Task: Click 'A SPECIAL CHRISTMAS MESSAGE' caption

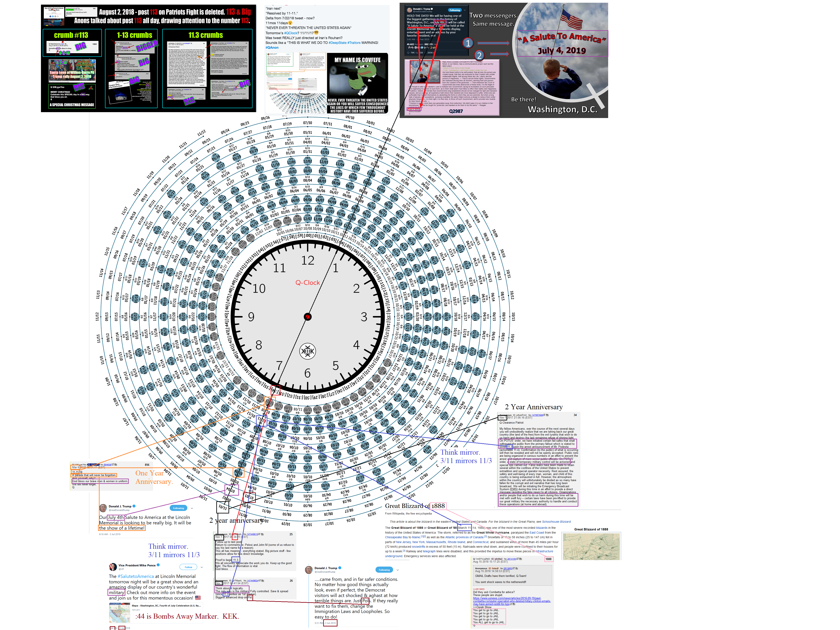Action: [72, 105]
